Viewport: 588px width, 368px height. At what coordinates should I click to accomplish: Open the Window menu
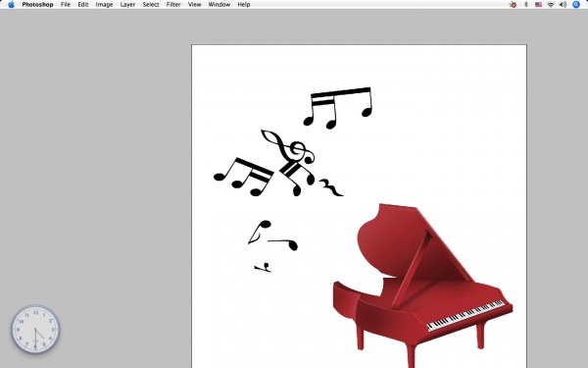(x=220, y=5)
